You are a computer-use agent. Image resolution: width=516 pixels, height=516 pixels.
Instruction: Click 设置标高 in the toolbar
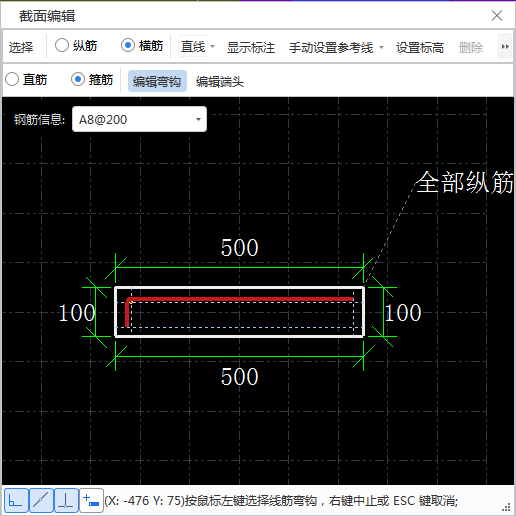click(x=420, y=47)
